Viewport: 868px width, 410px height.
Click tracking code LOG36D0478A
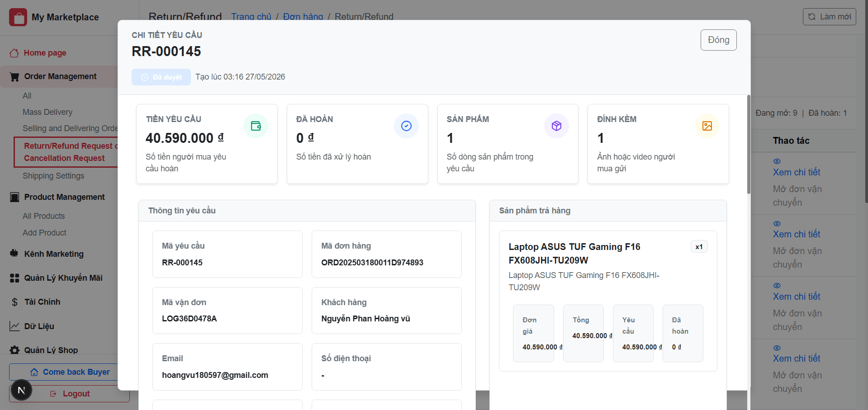pos(190,319)
